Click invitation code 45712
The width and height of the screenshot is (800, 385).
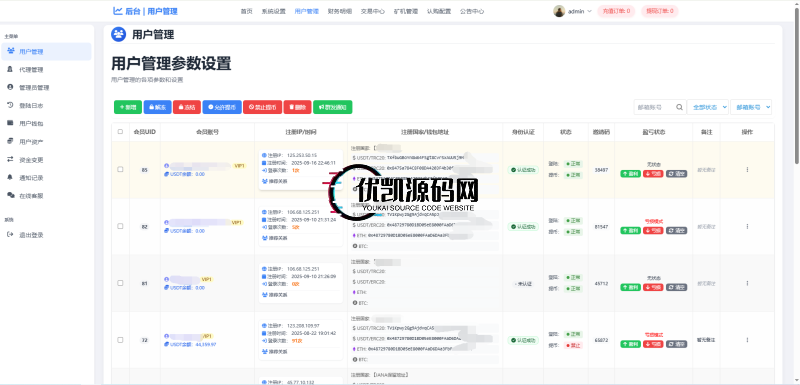pyautogui.click(x=601, y=283)
